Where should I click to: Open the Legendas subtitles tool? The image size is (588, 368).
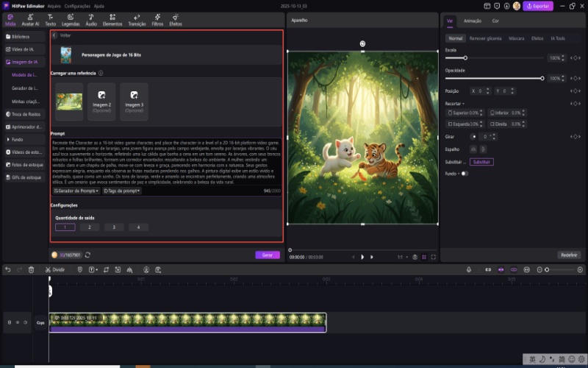71,19
